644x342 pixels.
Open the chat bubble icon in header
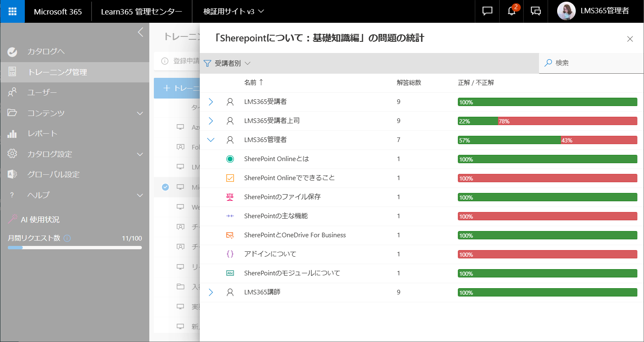(487, 11)
